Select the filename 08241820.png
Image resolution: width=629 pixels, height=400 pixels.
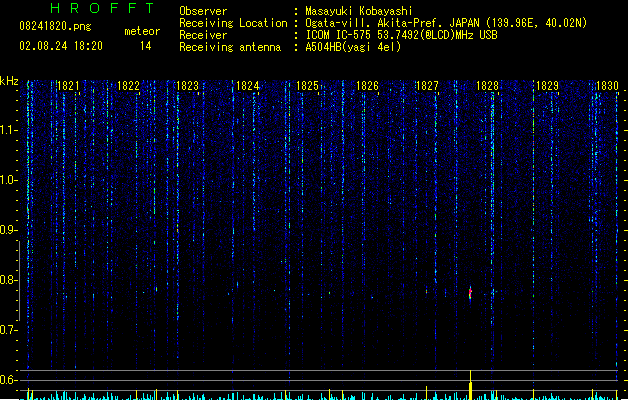55,26
